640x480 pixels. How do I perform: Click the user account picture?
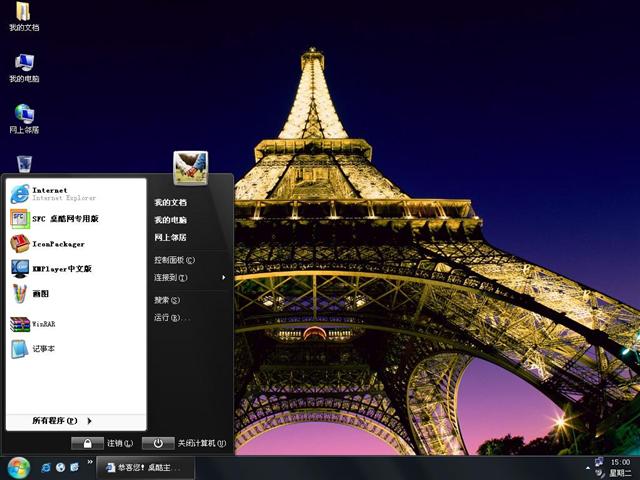click(x=190, y=167)
